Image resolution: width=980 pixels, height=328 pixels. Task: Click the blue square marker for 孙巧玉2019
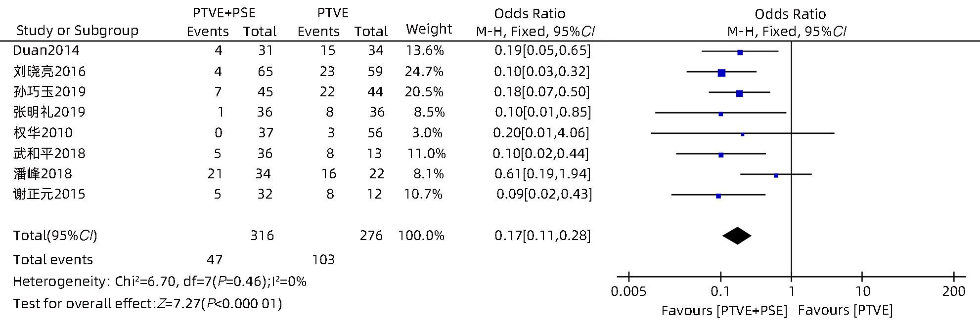pyautogui.click(x=739, y=93)
